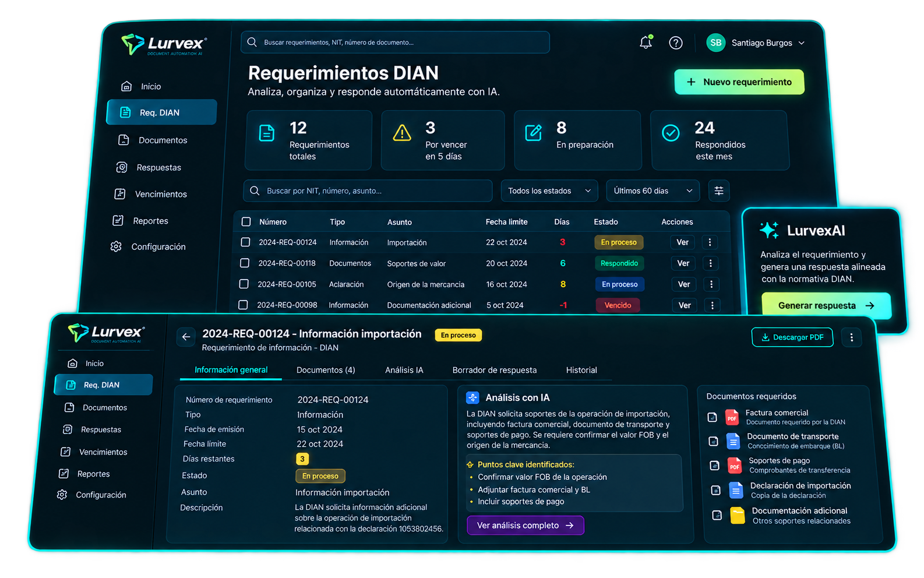Screen dimensions: 924x578
Task: Open more actions for 2024-REQ-00105 row
Action: coord(711,284)
